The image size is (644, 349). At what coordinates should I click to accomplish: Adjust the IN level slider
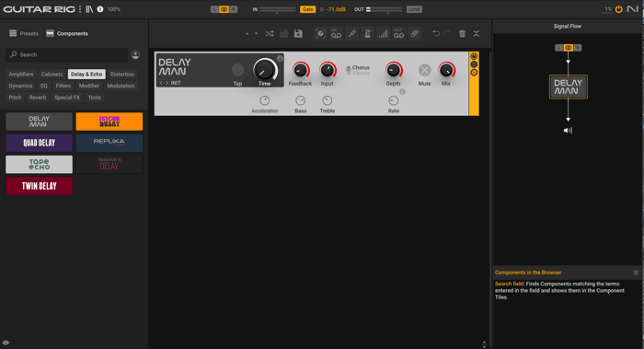(277, 9)
